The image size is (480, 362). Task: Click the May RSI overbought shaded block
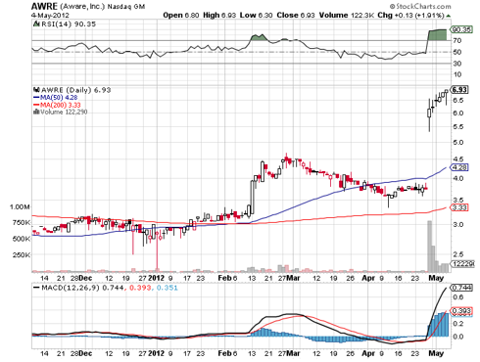click(437, 35)
